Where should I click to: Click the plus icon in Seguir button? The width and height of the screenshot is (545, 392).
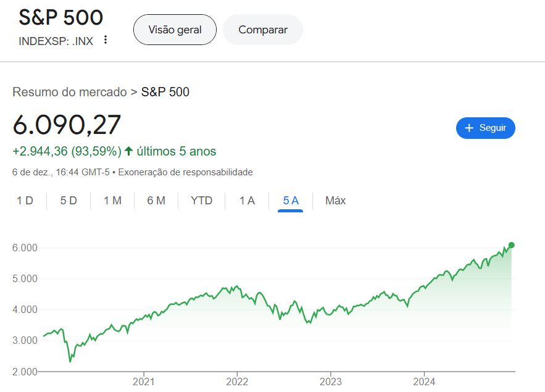pyautogui.click(x=469, y=128)
